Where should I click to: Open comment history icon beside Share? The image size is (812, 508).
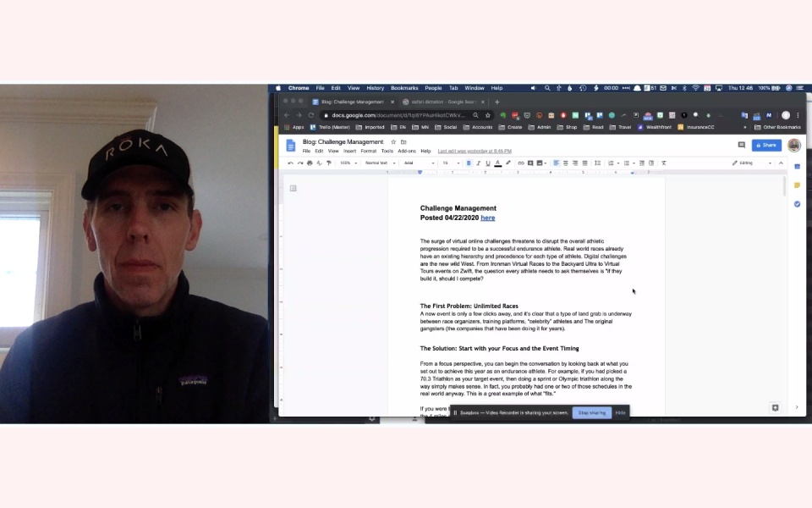[x=742, y=146]
